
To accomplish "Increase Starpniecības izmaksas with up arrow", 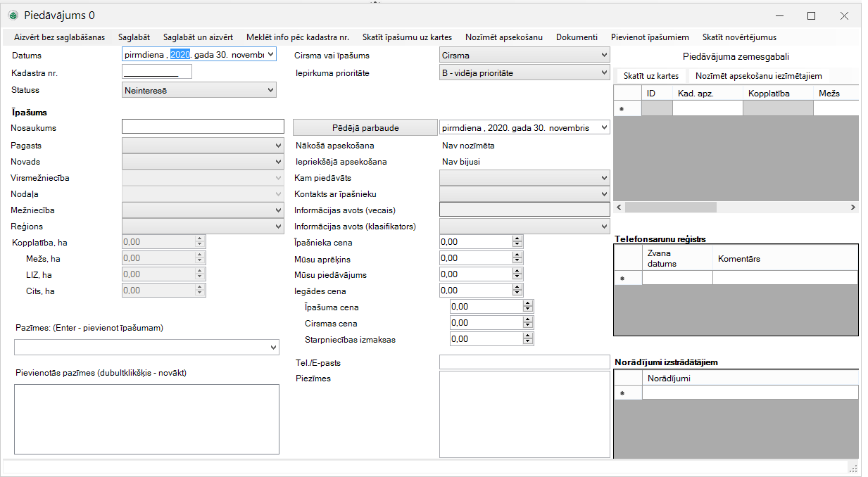I will point(528,336).
